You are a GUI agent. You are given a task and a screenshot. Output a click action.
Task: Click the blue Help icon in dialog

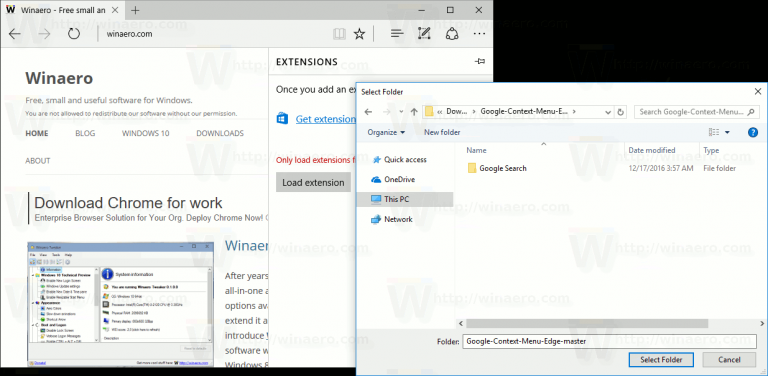753,132
